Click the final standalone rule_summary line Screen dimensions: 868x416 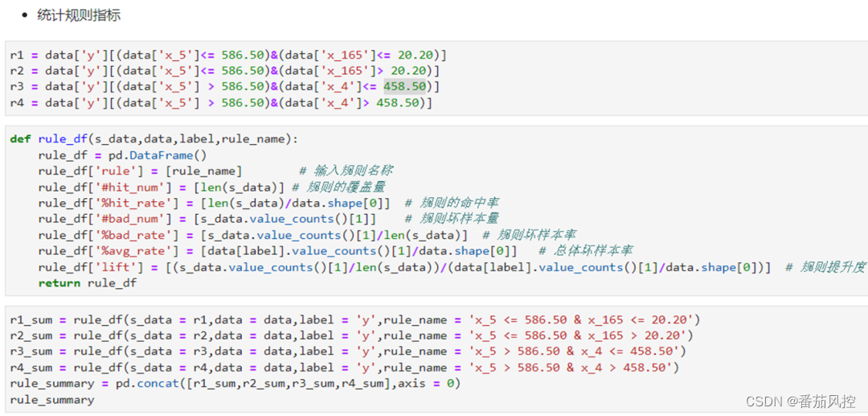[x=52, y=399]
